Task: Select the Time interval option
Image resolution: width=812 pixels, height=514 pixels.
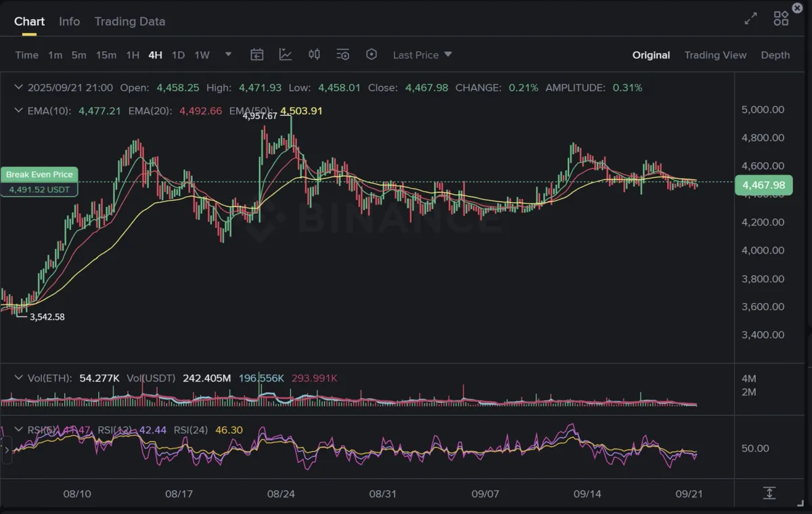Action: [x=26, y=55]
